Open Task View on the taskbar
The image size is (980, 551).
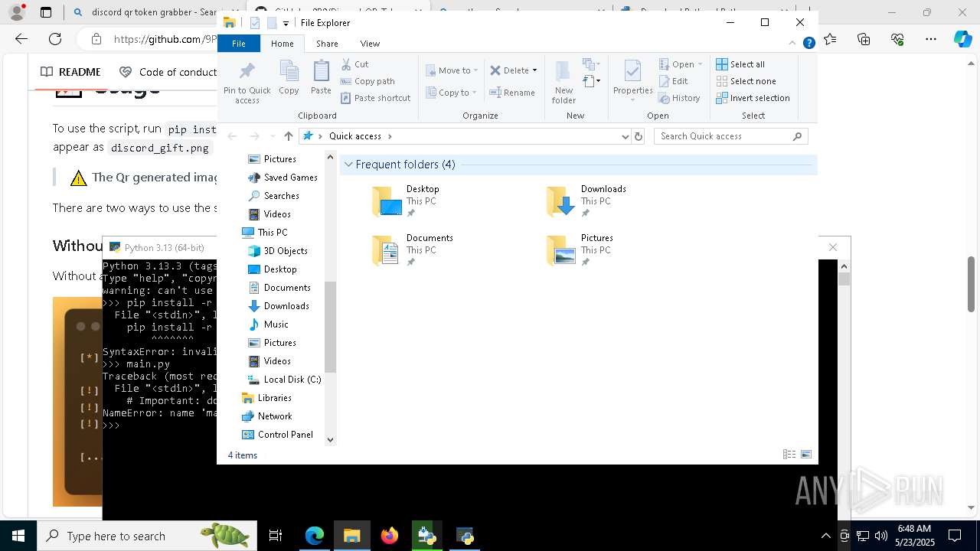coord(276,536)
